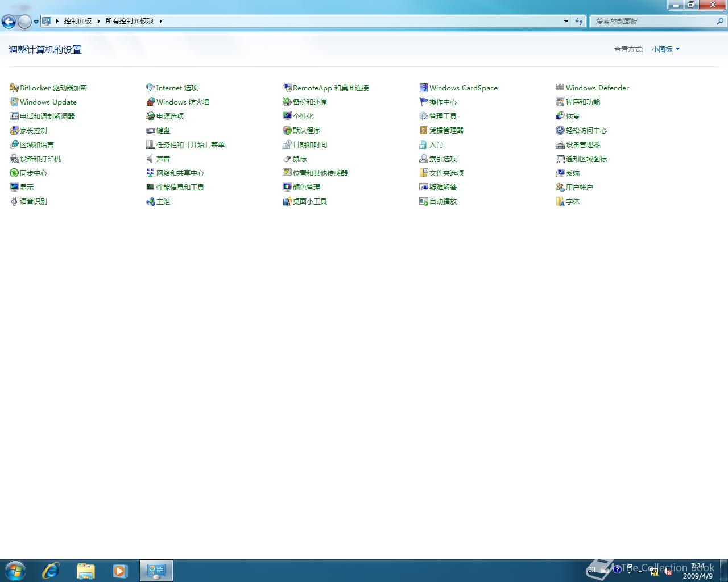Click the 字体 fonts icon
Image resolution: width=728 pixels, height=582 pixels.
[560, 201]
